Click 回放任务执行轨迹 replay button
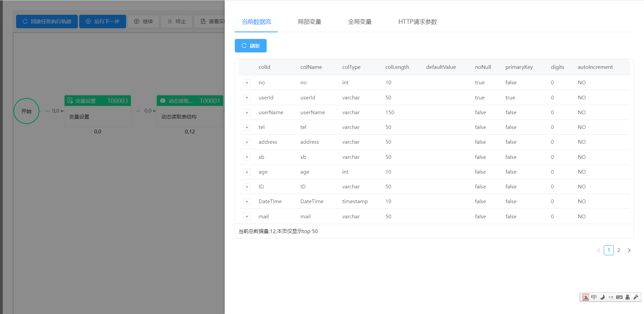This screenshot has height=314, width=644. (47, 21)
